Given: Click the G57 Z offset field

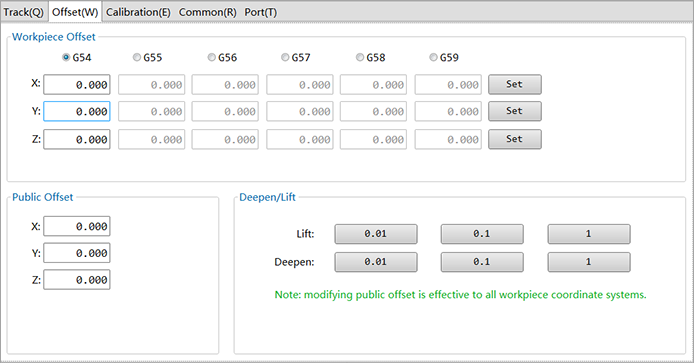Looking at the screenshot, I should pyautogui.click(x=300, y=139).
